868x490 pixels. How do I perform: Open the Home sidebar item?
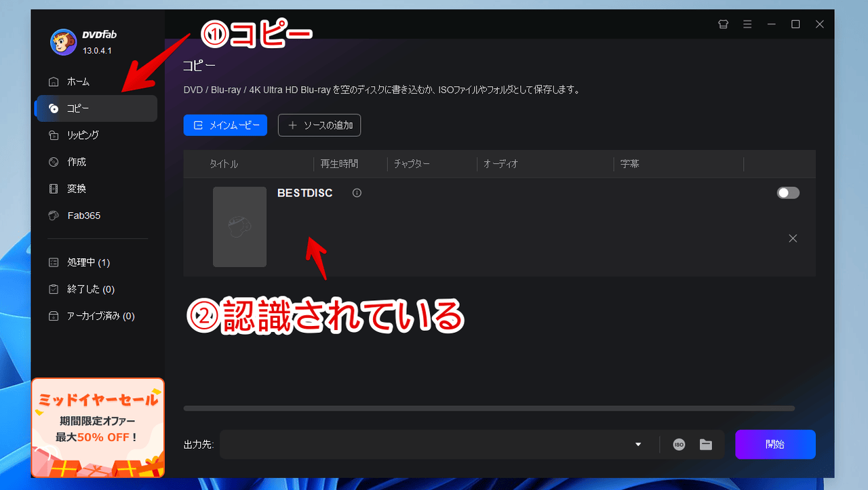click(96, 81)
